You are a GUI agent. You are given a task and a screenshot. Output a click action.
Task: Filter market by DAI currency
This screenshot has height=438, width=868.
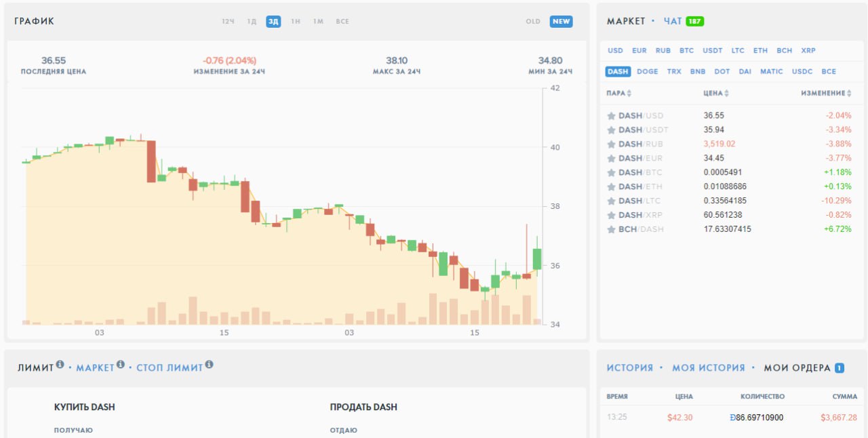tap(745, 71)
